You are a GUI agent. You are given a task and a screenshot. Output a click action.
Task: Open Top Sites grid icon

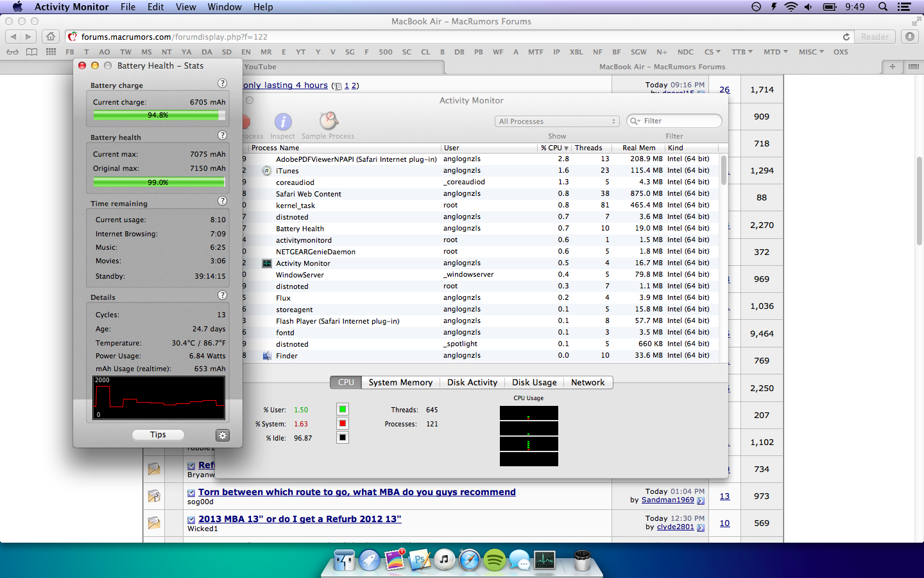(51, 52)
